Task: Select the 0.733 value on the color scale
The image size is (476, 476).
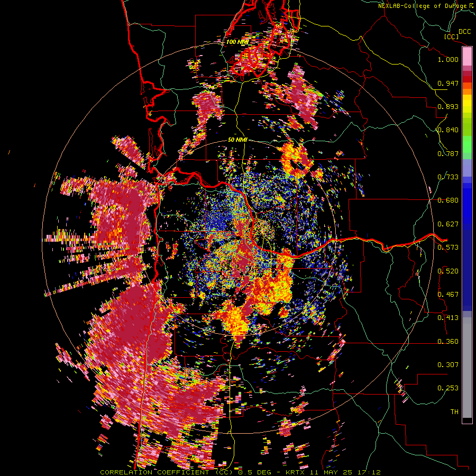Action: [448, 177]
